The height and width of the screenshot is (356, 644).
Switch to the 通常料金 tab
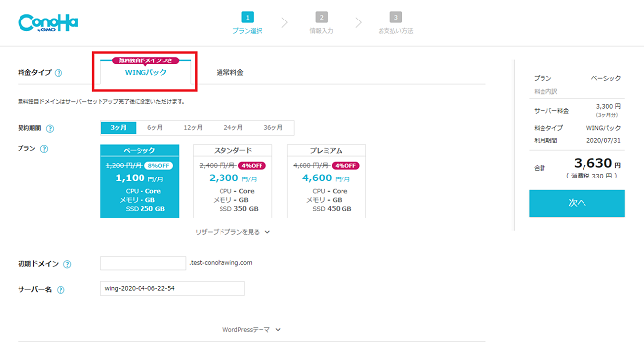(229, 73)
